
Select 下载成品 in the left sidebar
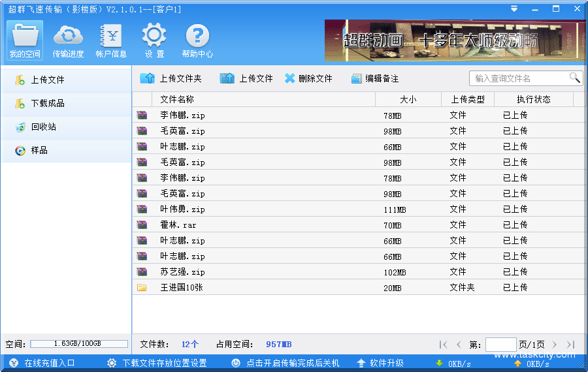coord(48,103)
